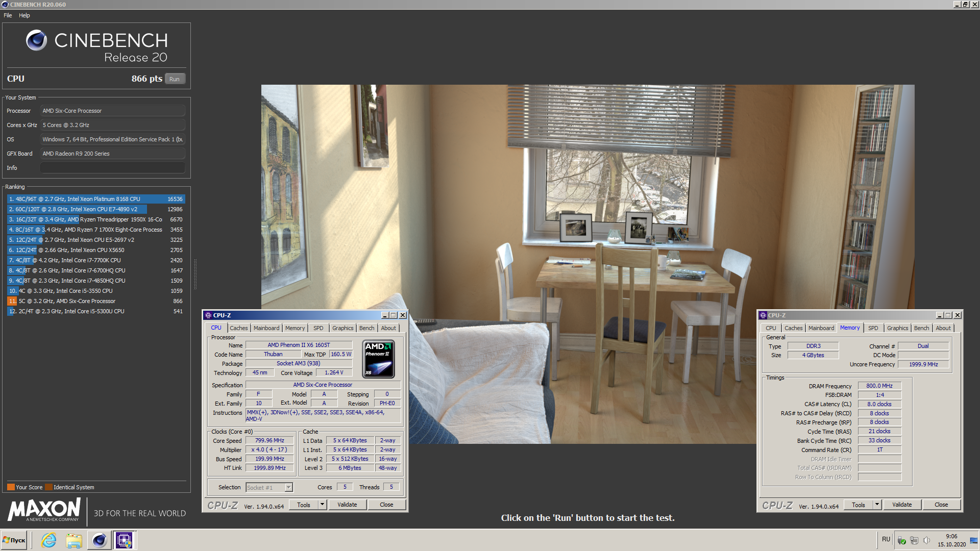Select ranking row Intel Xeon Platinum 8168

tap(96, 199)
